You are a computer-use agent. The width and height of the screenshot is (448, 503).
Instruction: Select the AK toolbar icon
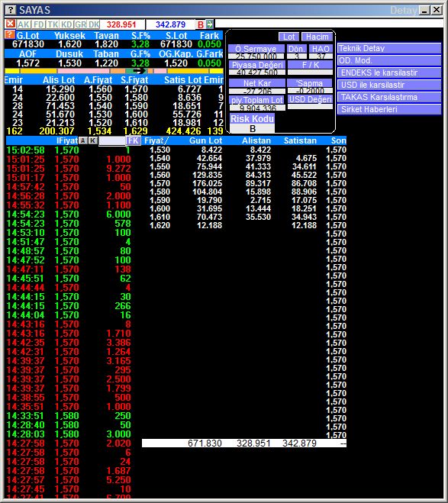[24, 24]
